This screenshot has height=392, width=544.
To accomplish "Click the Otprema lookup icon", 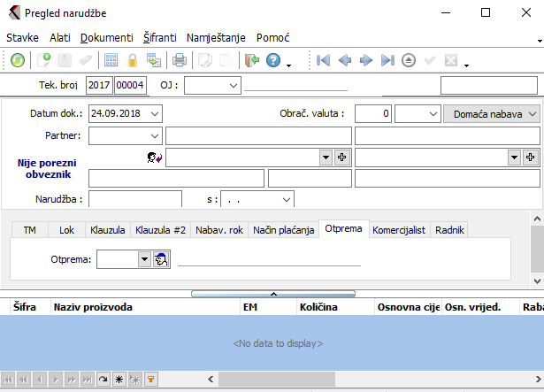I will click(161, 259).
